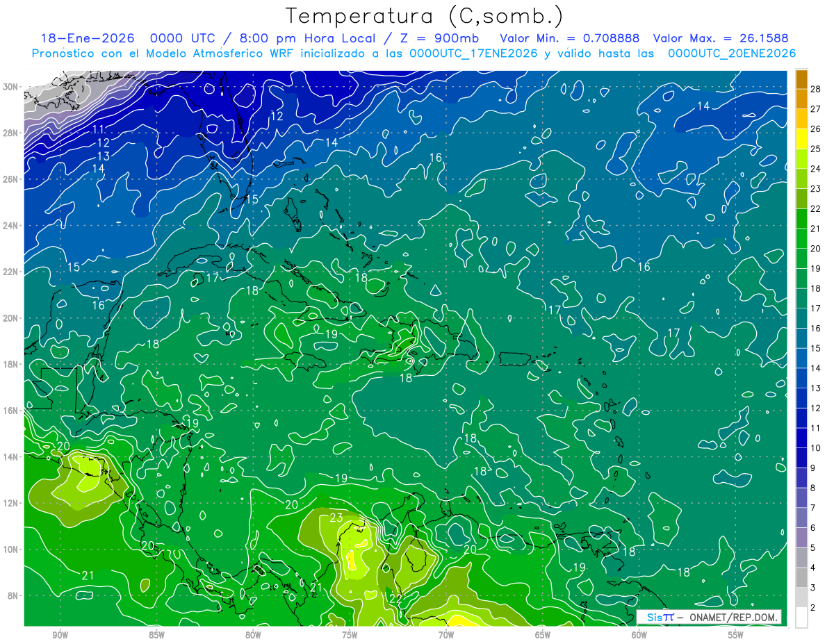Viewport: 834px width, 644px height.
Task: Click the brown legend swatch above 28
Action: point(801,79)
